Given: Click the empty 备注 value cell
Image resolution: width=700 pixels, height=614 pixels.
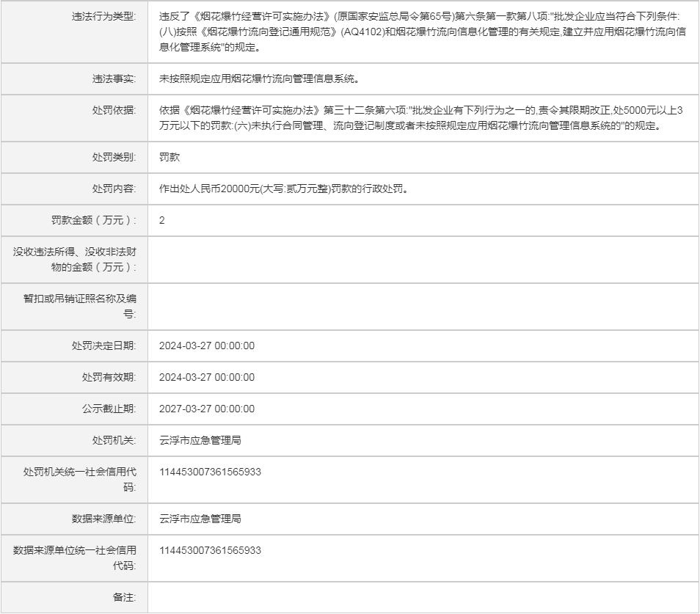Looking at the screenshot, I should click(x=423, y=597).
